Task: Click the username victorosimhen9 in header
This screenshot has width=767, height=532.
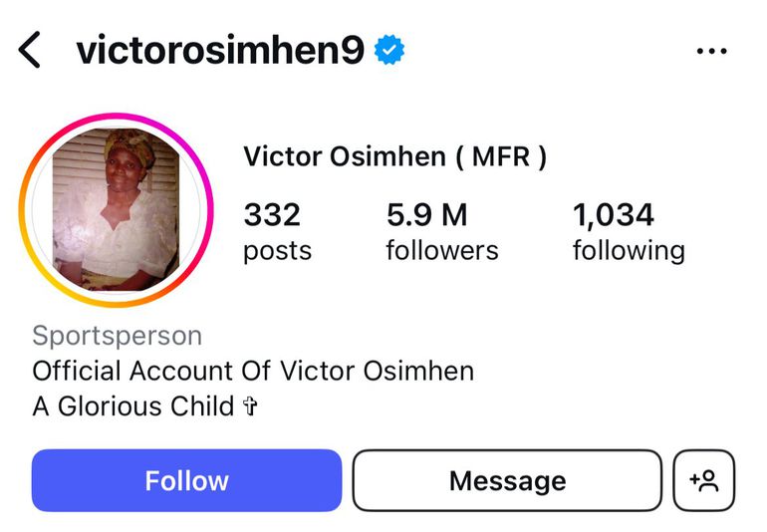Action: point(220,50)
